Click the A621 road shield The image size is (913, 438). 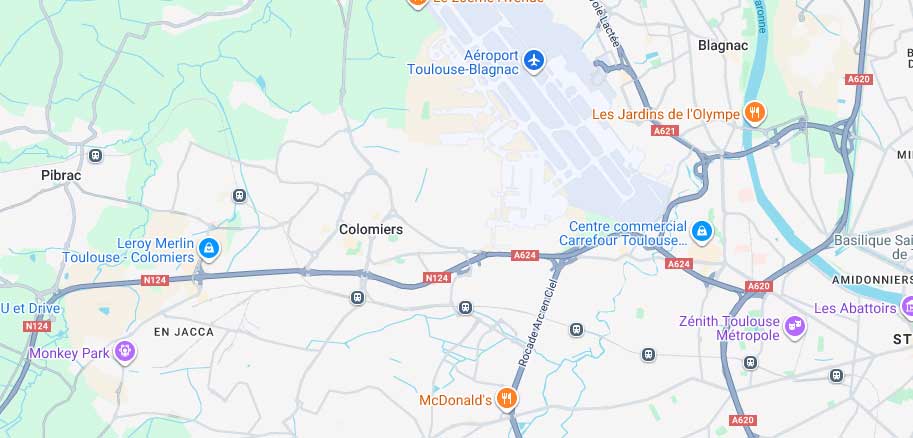[665, 131]
